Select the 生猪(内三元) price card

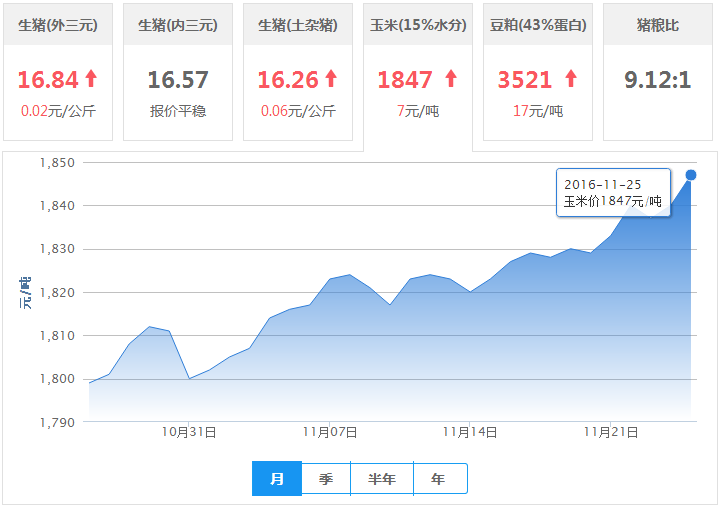[x=178, y=72]
